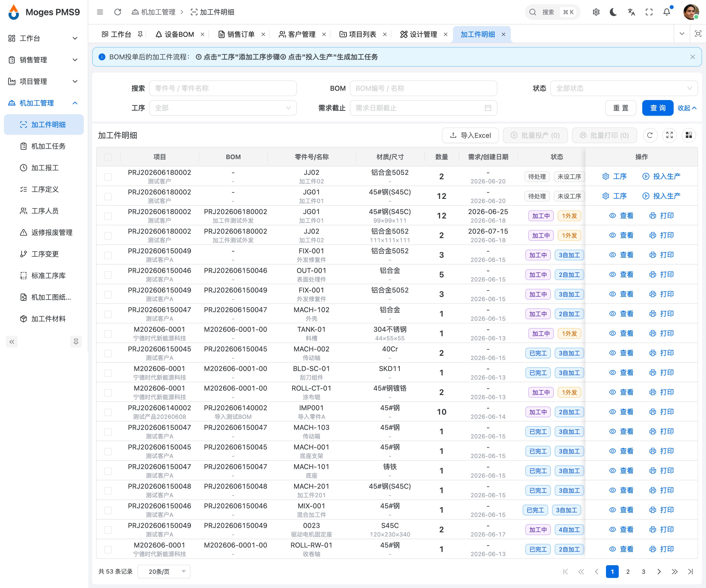The width and height of the screenshot is (706, 588).
Task: Maximize content area icon at tab bar end
Action: (698, 34)
